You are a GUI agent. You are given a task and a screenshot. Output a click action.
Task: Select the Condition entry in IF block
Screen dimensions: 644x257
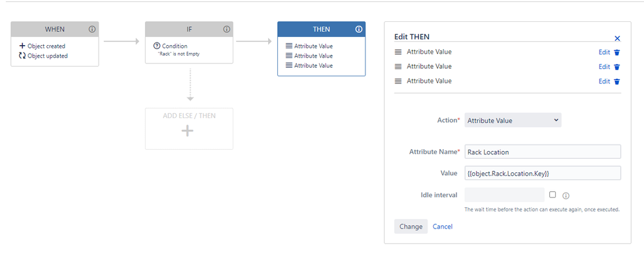[x=170, y=46]
